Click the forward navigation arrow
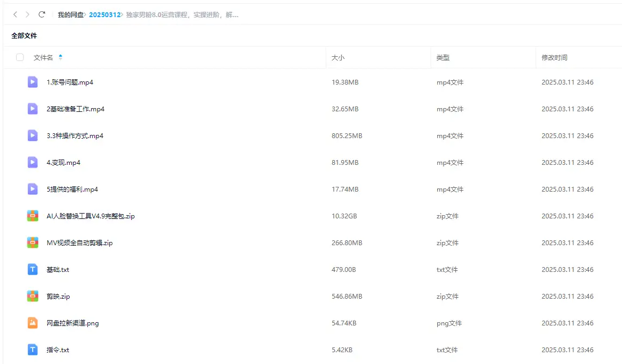This screenshot has width=622, height=364. [x=27, y=14]
